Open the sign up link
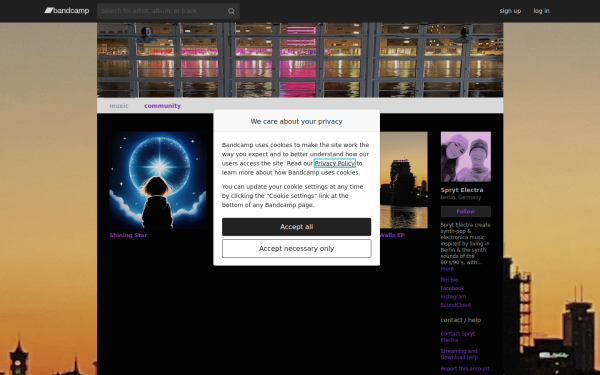 (510, 11)
